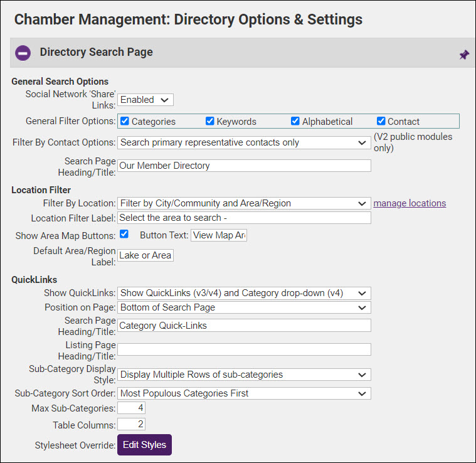Click the purple pin icon
476x463 pixels.
[x=463, y=55]
